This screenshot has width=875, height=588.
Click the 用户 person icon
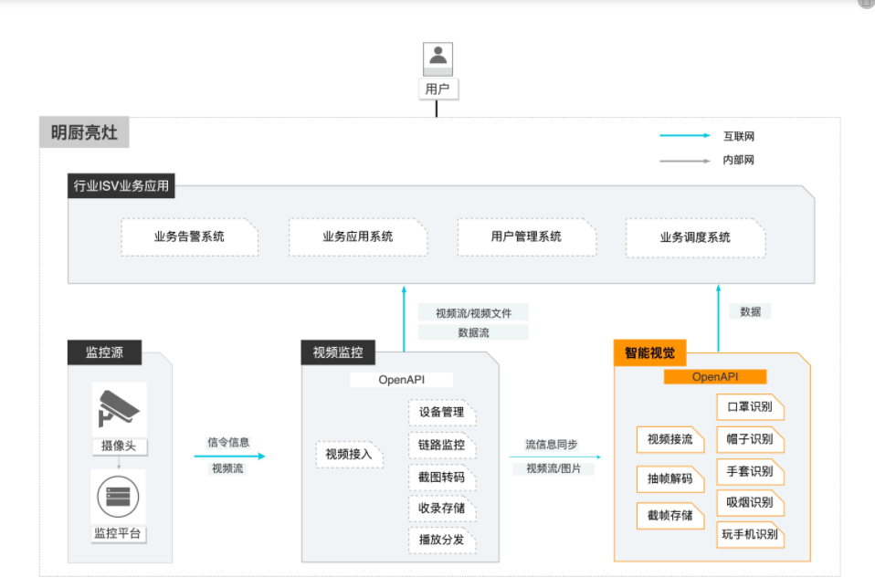[x=438, y=57]
